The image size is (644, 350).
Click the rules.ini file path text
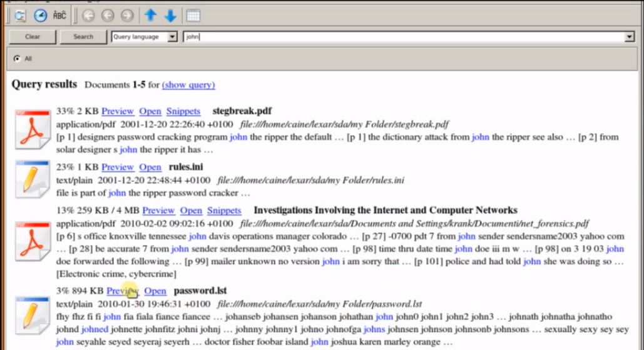(310, 180)
